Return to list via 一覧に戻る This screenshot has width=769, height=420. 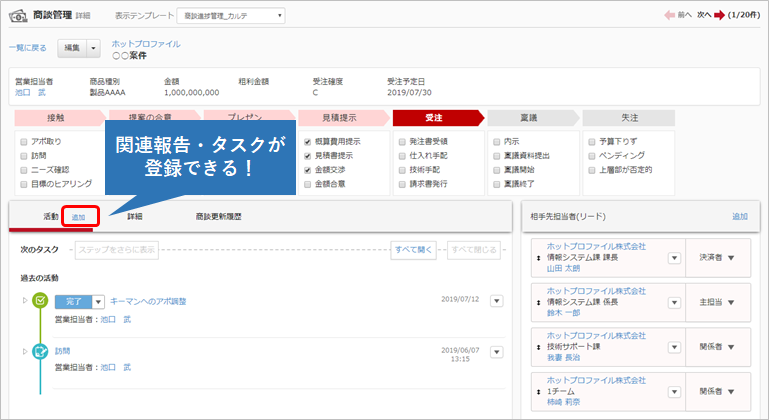(x=27, y=48)
